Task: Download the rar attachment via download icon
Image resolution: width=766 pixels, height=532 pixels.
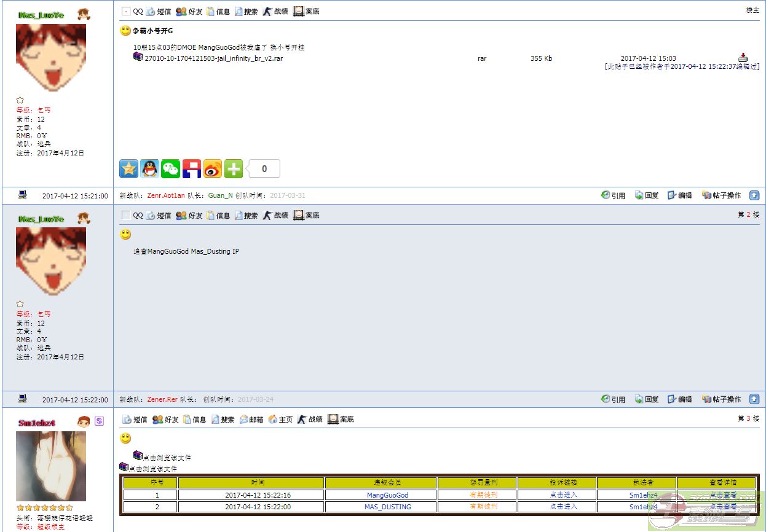Action: pyautogui.click(x=743, y=57)
